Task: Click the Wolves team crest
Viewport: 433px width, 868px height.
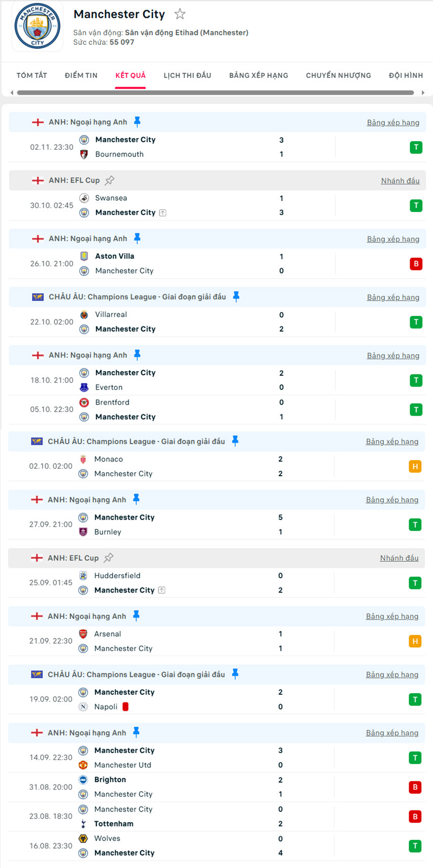Action: tap(84, 838)
